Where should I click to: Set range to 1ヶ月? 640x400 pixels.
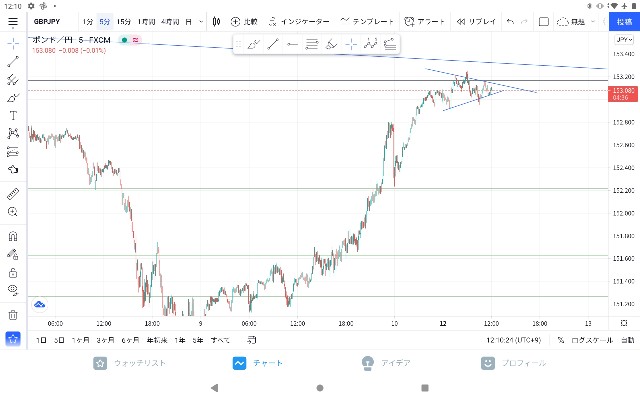[x=80, y=340]
